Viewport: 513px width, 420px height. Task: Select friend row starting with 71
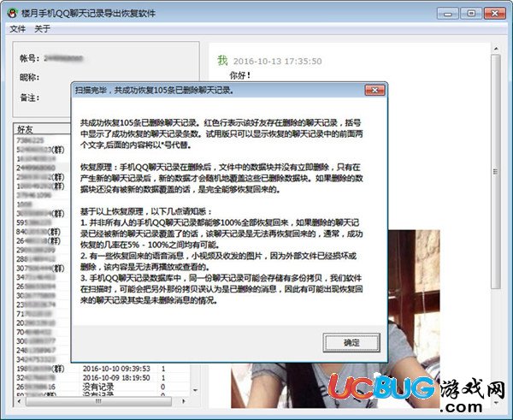34,314
